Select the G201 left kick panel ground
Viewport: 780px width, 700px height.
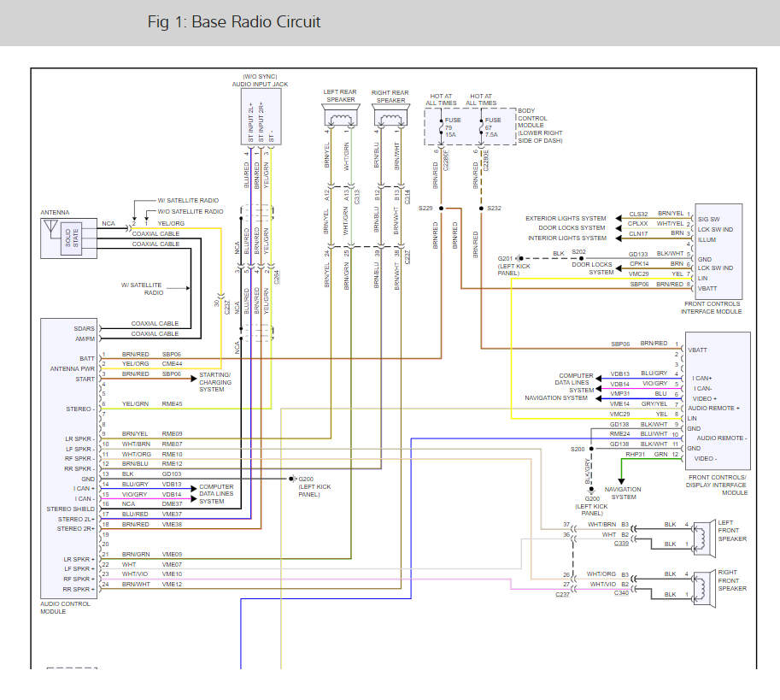(519, 258)
